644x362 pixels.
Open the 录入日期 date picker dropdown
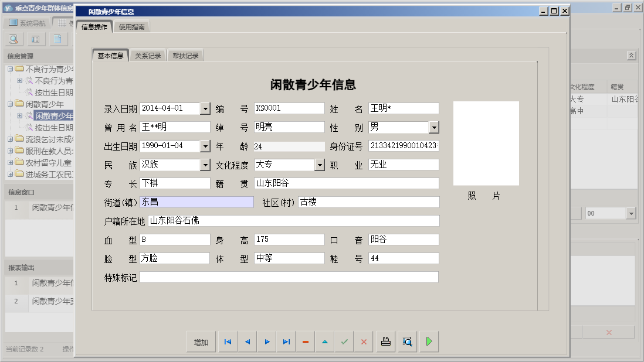pyautogui.click(x=205, y=108)
